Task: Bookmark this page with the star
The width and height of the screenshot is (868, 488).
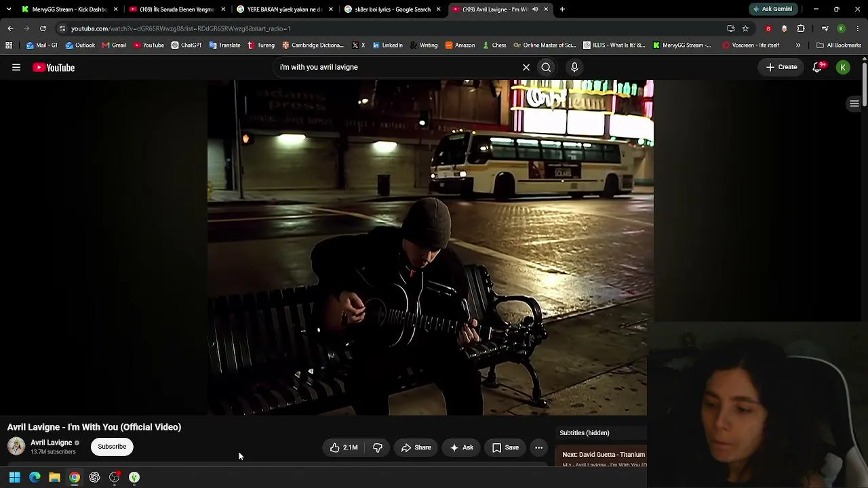Action: click(745, 28)
